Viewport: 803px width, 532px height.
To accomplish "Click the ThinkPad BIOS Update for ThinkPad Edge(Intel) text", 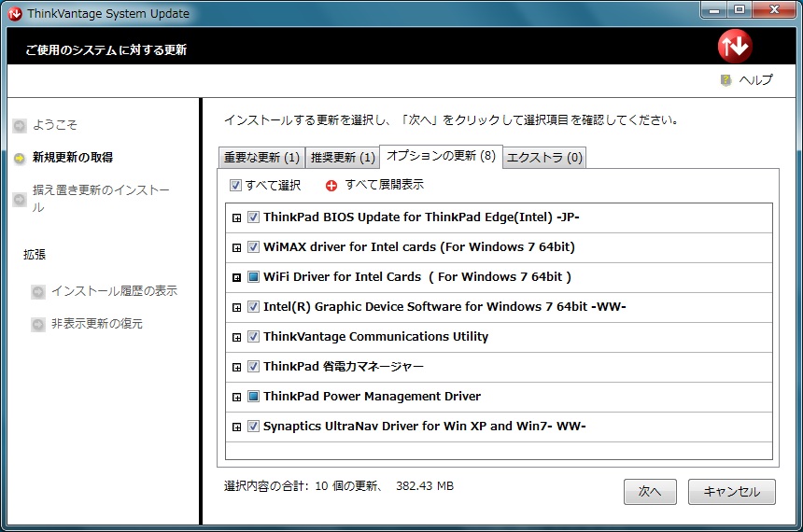I will click(x=421, y=217).
